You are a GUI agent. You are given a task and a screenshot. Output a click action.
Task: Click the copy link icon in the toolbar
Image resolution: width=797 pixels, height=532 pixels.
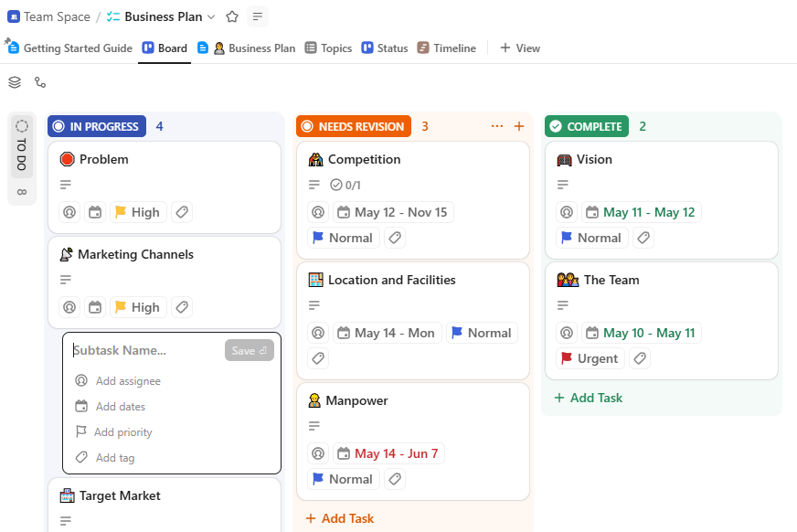[40, 82]
